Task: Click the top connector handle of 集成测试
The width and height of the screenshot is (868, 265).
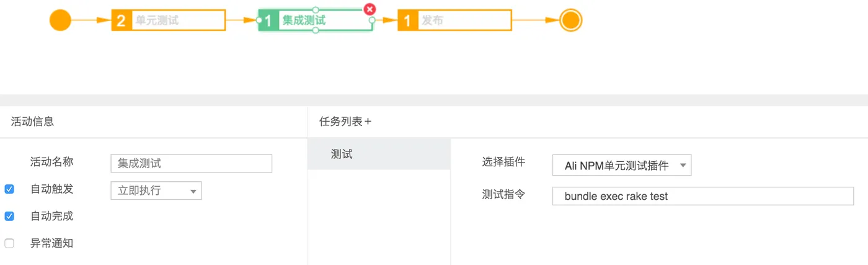Action: coord(316,9)
